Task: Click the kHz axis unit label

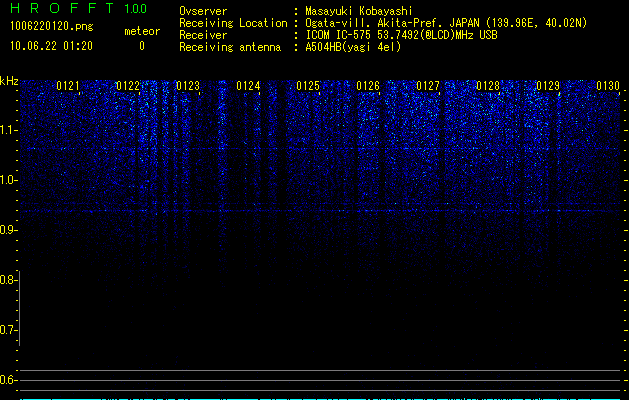Action: click(9, 81)
